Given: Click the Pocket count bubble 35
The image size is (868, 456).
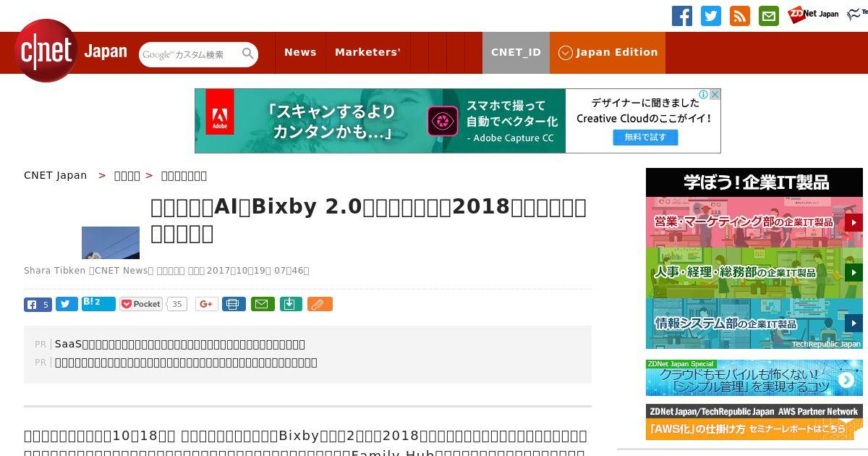Looking at the screenshot, I should point(176,304).
